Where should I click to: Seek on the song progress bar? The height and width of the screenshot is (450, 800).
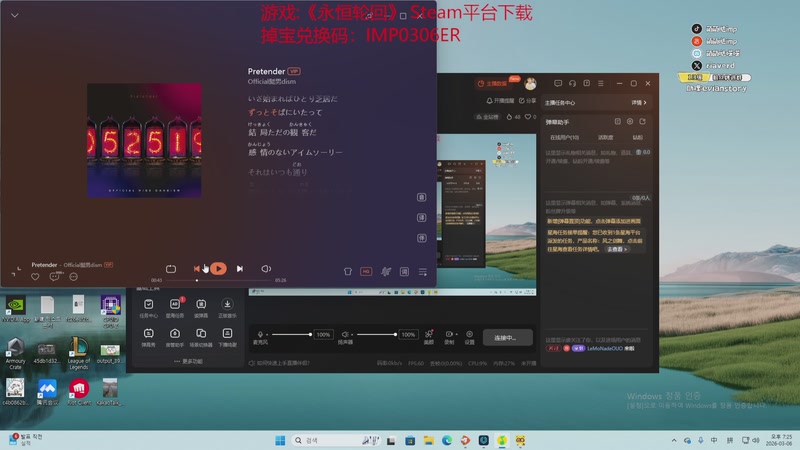tap(218, 280)
